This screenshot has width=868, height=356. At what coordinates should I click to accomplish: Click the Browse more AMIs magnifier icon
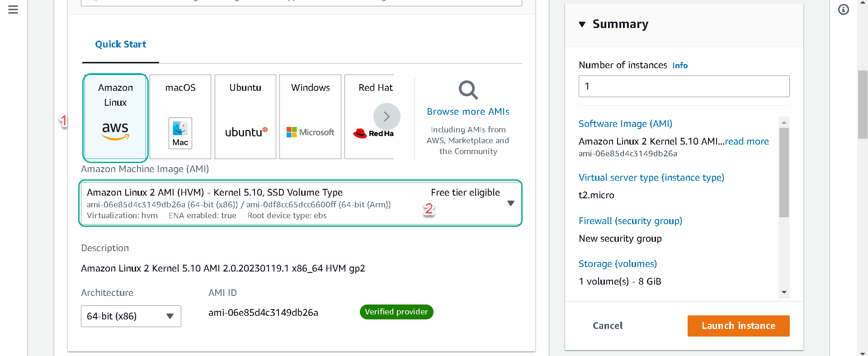468,90
